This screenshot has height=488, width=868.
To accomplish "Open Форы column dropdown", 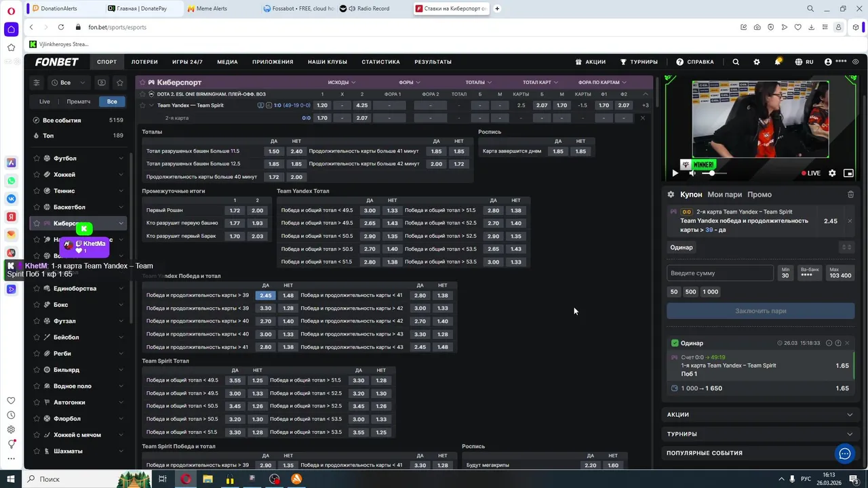I will pyautogui.click(x=410, y=83).
